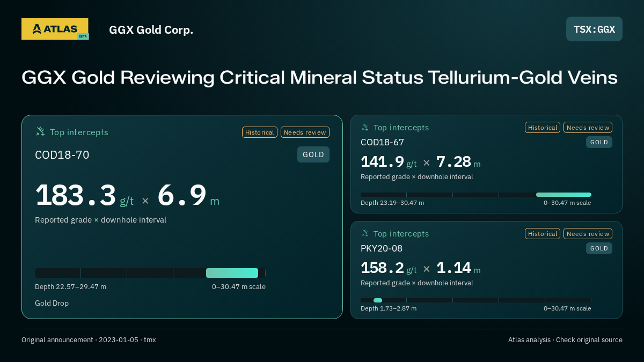Image resolution: width=644 pixels, height=362 pixels.
Task: Click Atlas analysis check original source text
Action: (565, 340)
